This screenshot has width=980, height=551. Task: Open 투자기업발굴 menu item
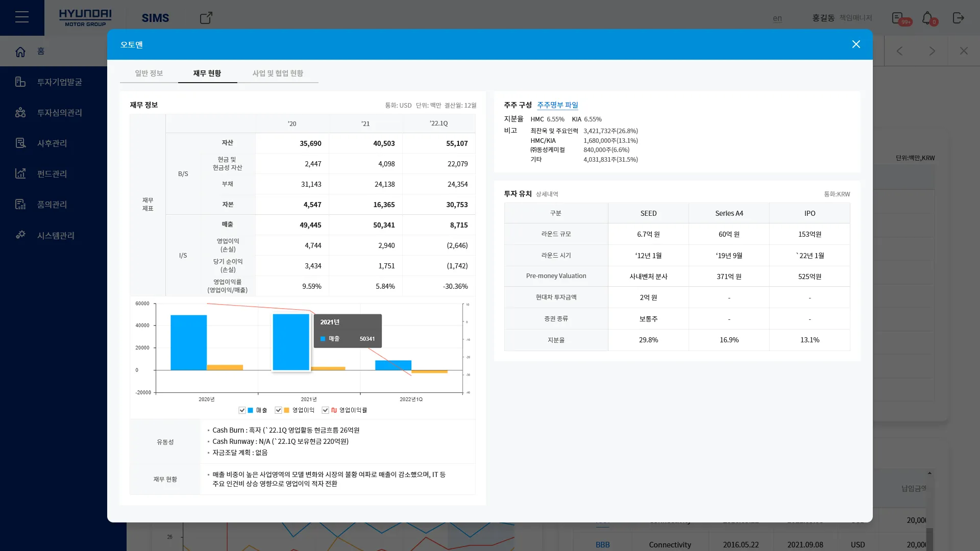(60, 82)
